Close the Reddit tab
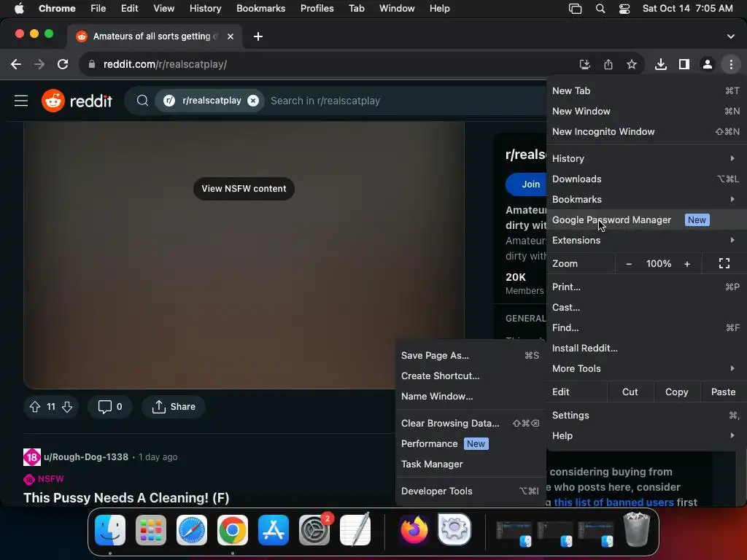This screenshot has height=560, width=747. 230,36
